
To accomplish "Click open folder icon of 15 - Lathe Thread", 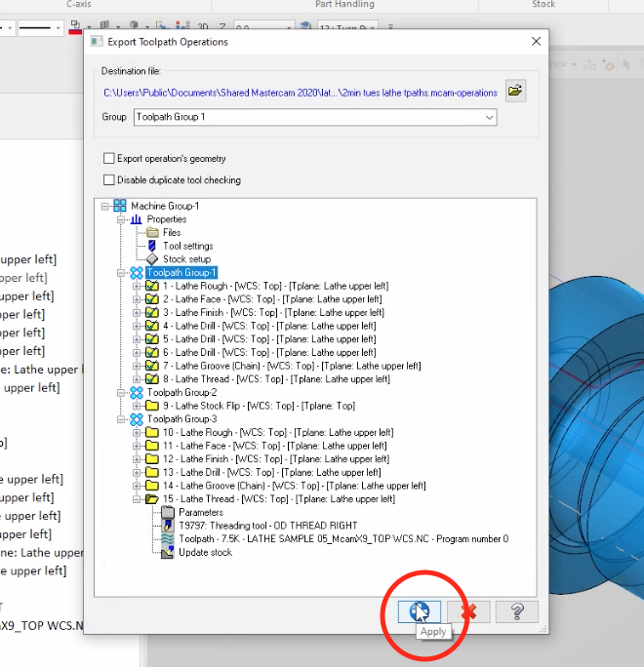I will (x=152, y=499).
